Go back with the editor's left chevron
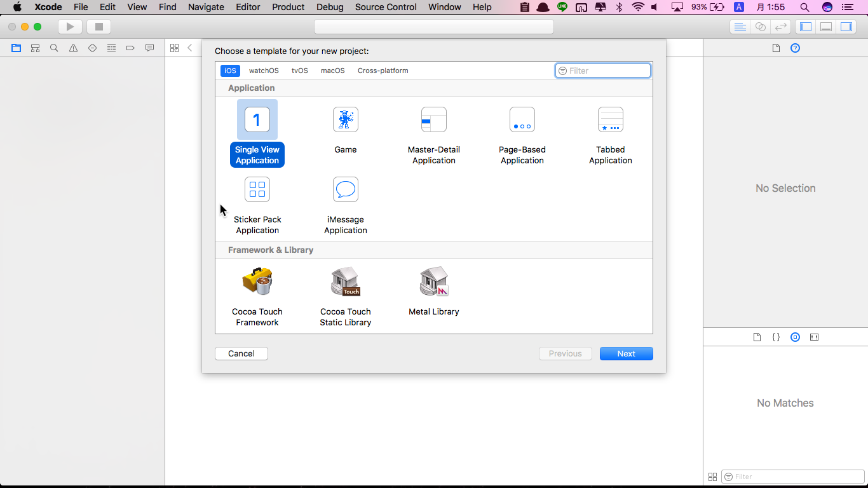This screenshot has height=488, width=868. pyautogui.click(x=189, y=48)
